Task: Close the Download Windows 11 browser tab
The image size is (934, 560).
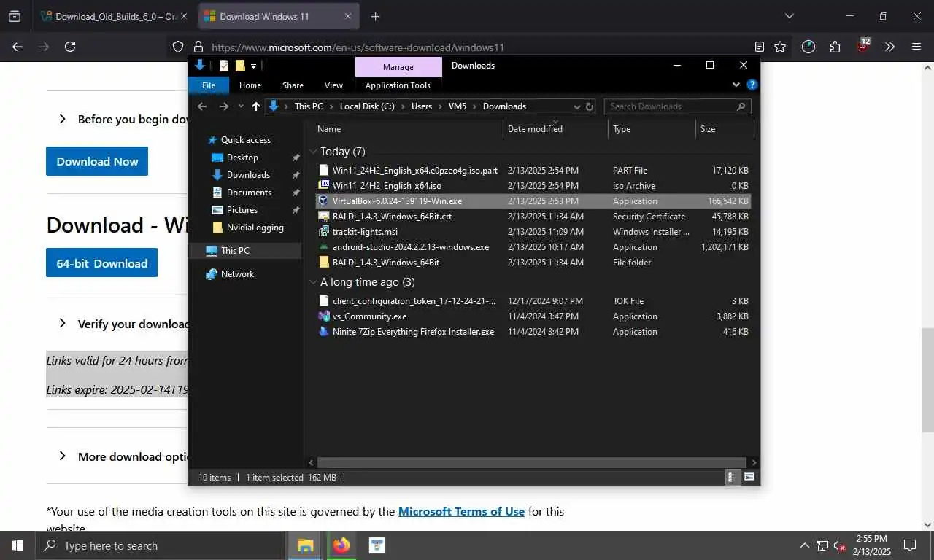Action: click(x=348, y=16)
